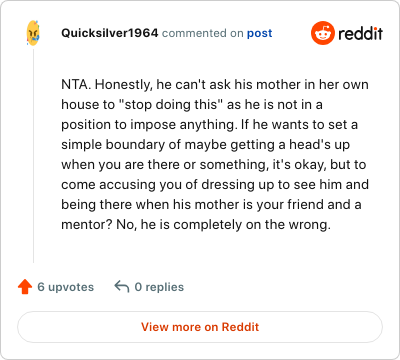
Task: Click the comment's first line starting "NTA. Honestly"
Action: click(x=215, y=85)
